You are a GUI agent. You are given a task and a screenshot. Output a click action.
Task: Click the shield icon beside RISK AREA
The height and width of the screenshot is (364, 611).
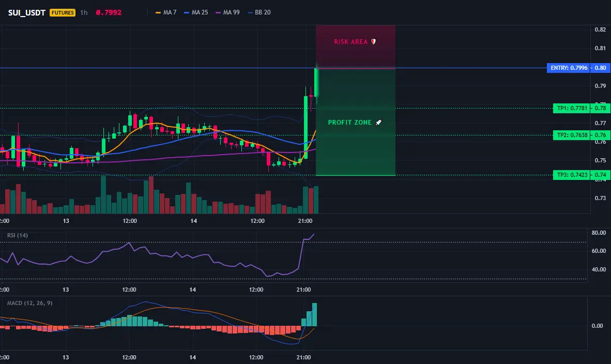(x=373, y=42)
